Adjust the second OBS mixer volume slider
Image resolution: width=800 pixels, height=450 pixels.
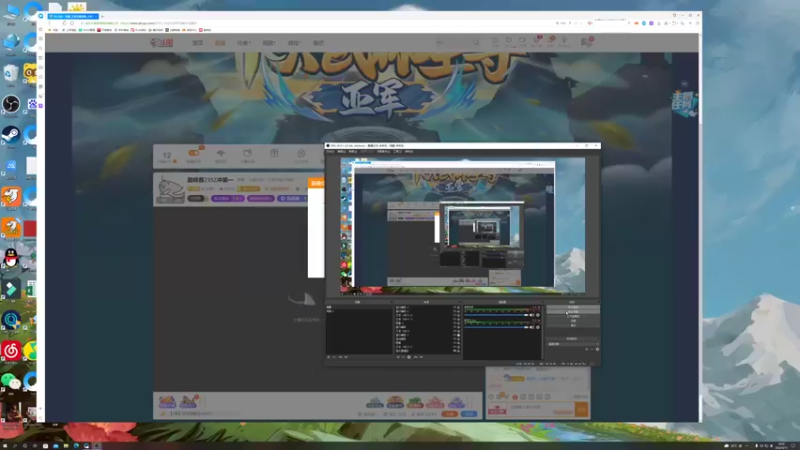[497, 327]
